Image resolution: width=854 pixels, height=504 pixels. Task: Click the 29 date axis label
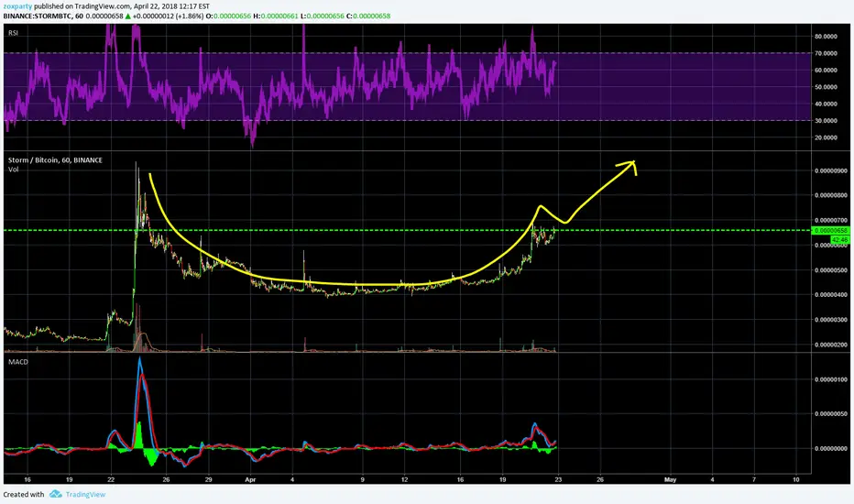point(209,480)
